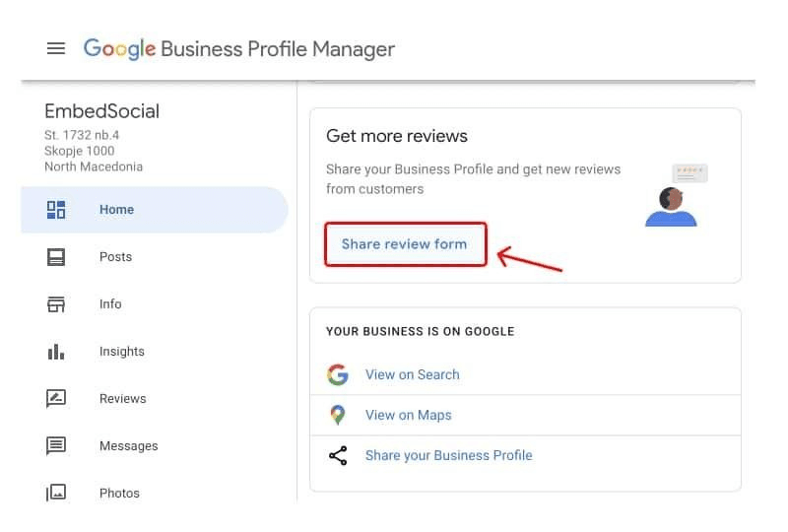Click the Get more reviews heading
The image size is (788, 532).
point(396,136)
